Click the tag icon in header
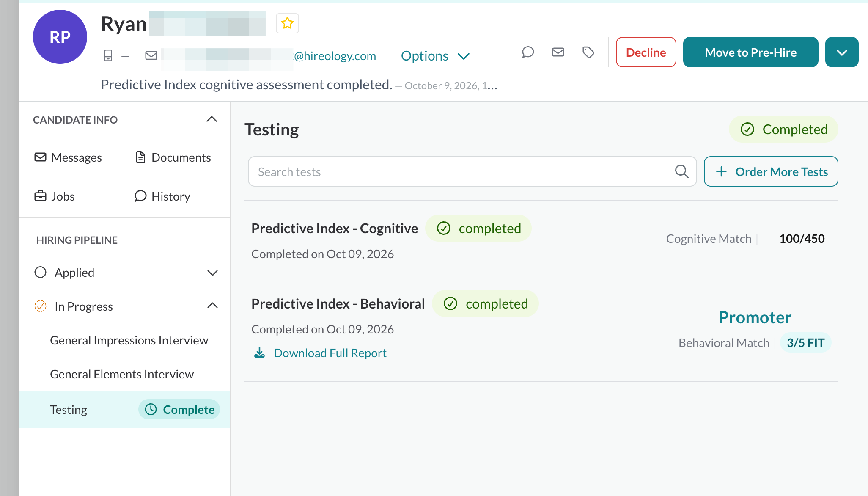Viewport: 868px width, 496px height. point(588,52)
